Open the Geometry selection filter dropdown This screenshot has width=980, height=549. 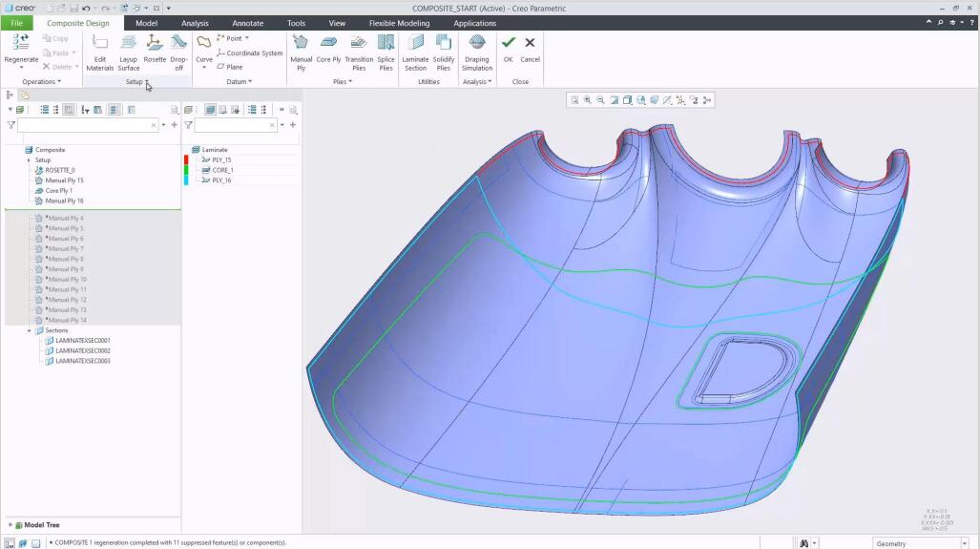pyautogui.click(x=964, y=543)
